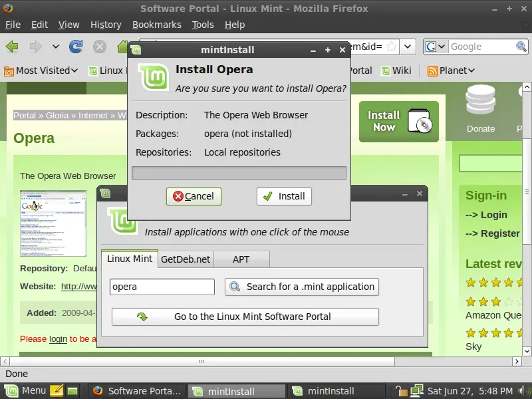Switch to the last mintInstall taskbar item
The width and height of the screenshot is (532, 399).
click(x=336, y=391)
